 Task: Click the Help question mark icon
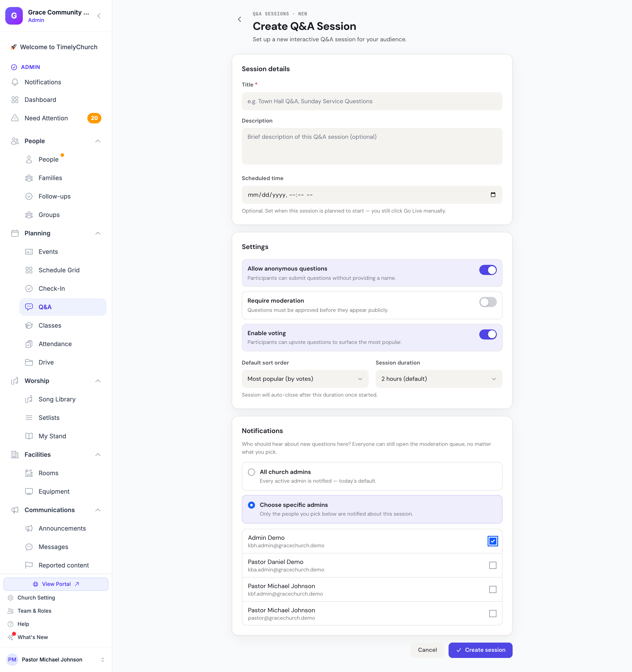tap(11, 624)
